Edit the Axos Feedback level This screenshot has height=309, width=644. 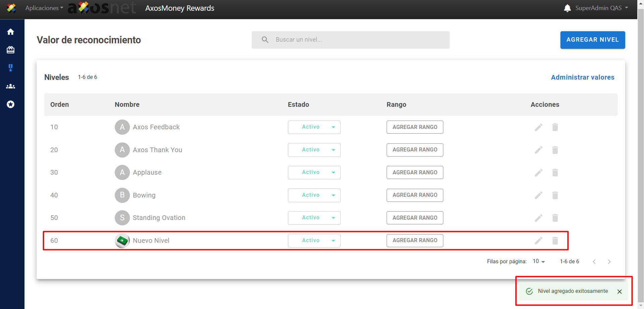538,127
